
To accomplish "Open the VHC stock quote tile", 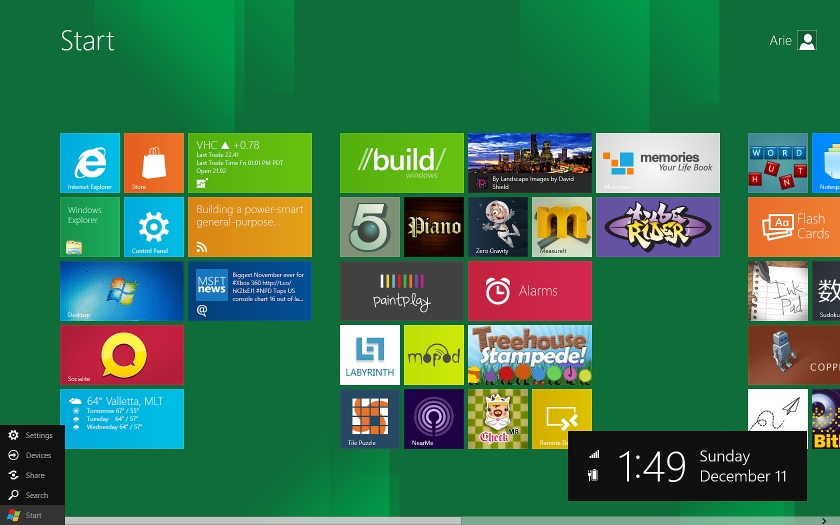I will point(250,163).
